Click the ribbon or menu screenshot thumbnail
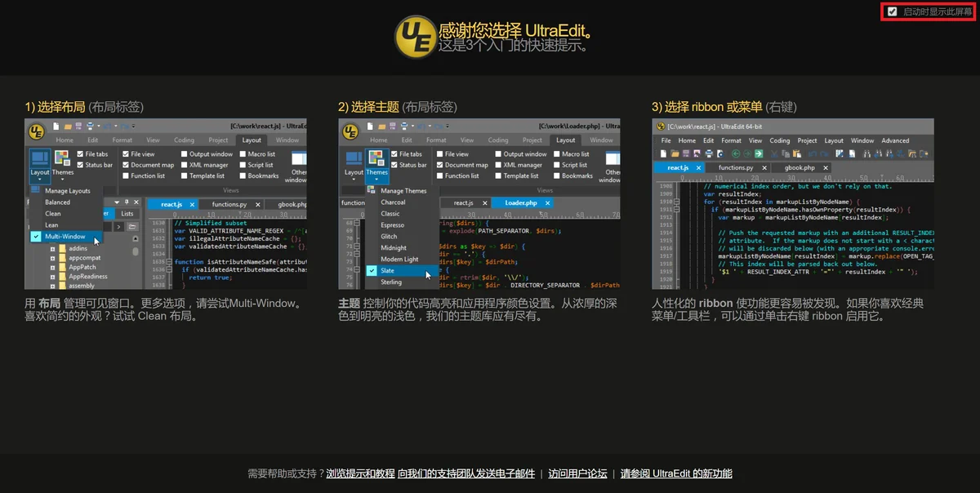The width and height of the screenshot is (980, 493). pyautogui.click(x=793, y=204)
